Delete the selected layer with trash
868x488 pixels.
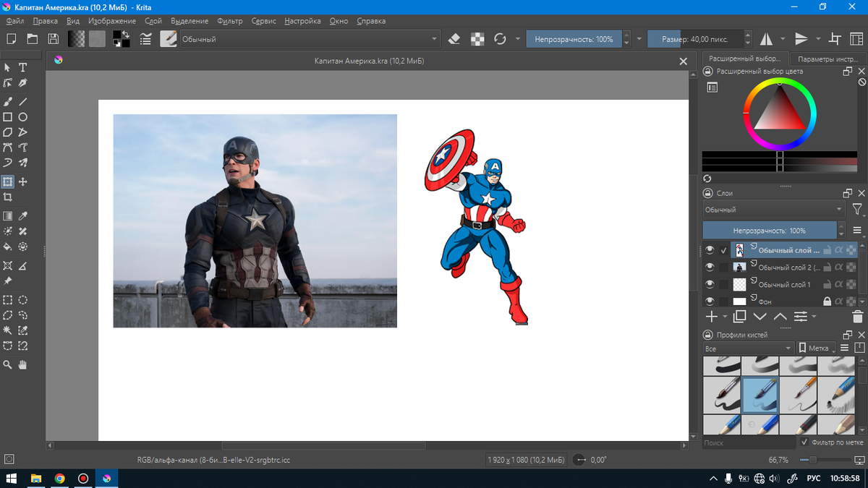pyautogui.click(x=858, y=317)
